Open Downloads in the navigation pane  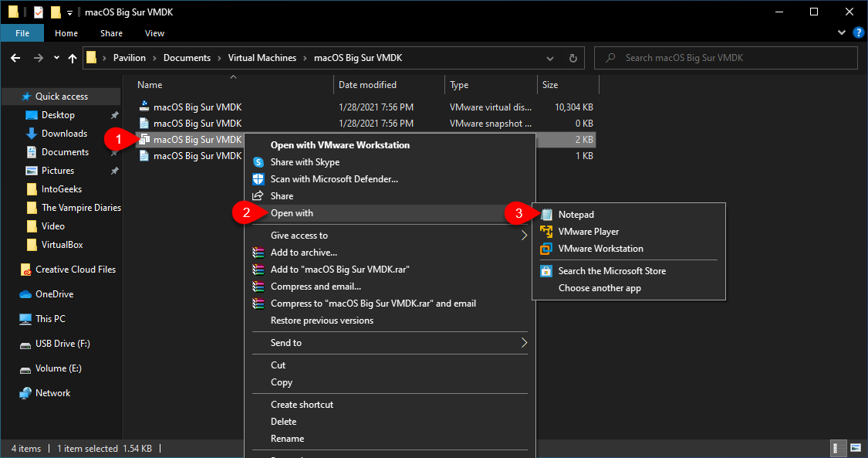click(x=64, y=134)
